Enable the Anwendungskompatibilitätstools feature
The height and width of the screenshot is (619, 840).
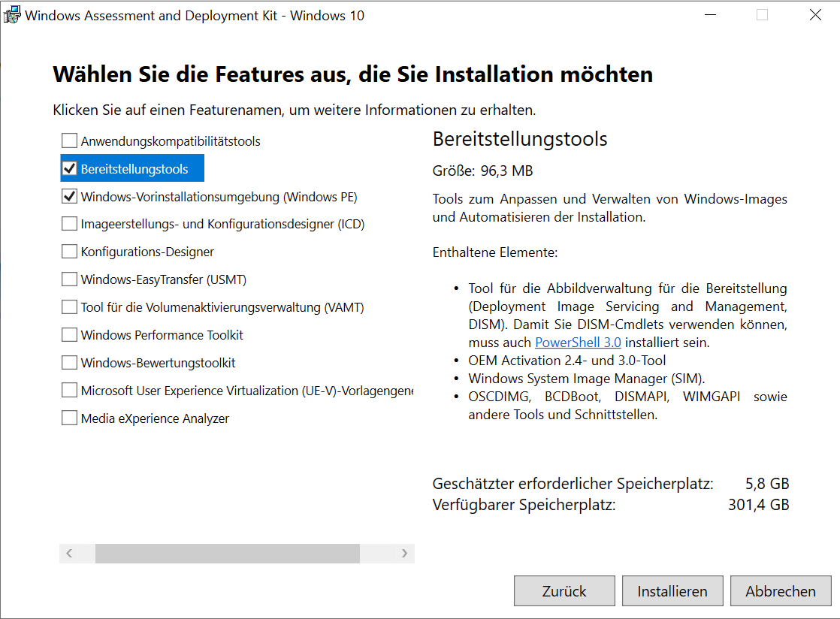[x=69, y=140]
